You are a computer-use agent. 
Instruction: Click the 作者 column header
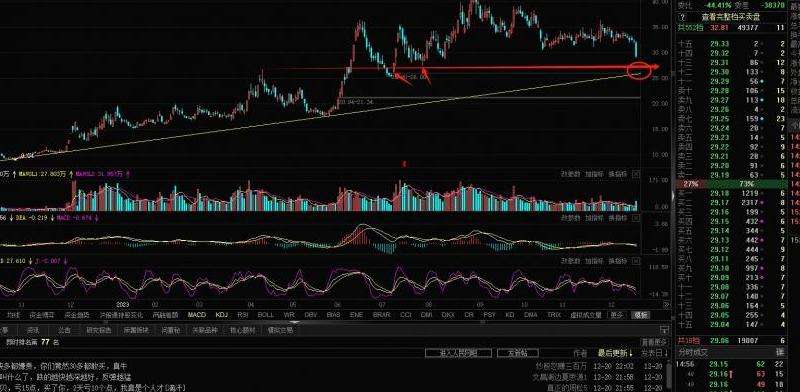point(580,353)
